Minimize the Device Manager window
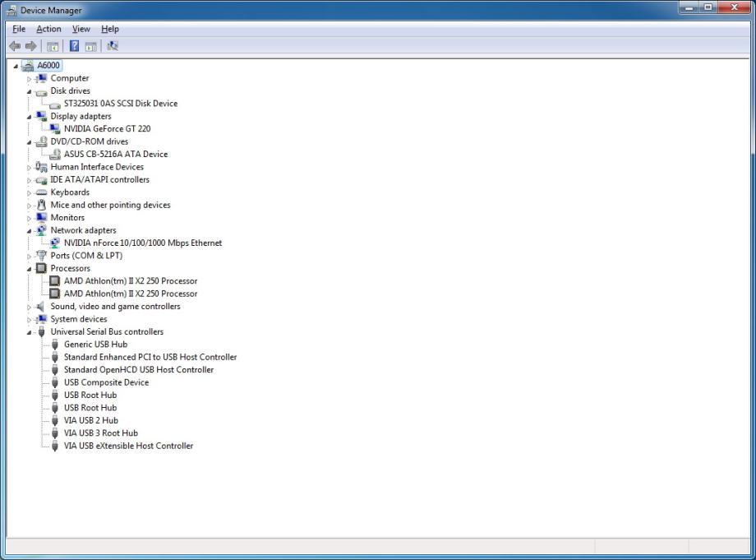The height and width of the screenshot is (560, 756). 689,7
